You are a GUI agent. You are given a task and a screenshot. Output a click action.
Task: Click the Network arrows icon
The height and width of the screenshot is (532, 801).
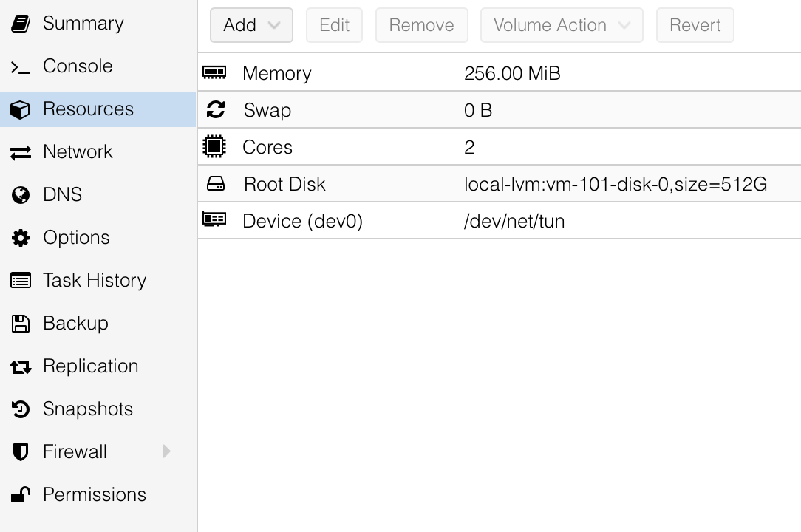point(21,152)
